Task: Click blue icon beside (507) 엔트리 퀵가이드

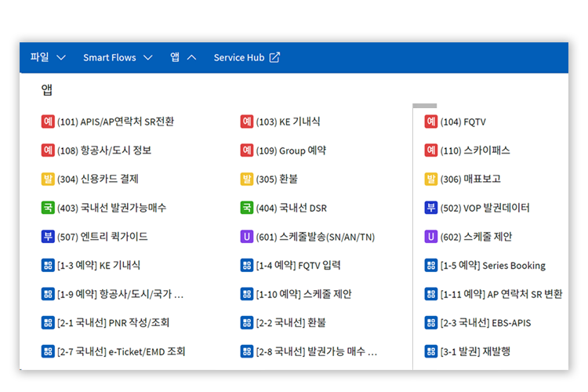Action: (48, 237)
